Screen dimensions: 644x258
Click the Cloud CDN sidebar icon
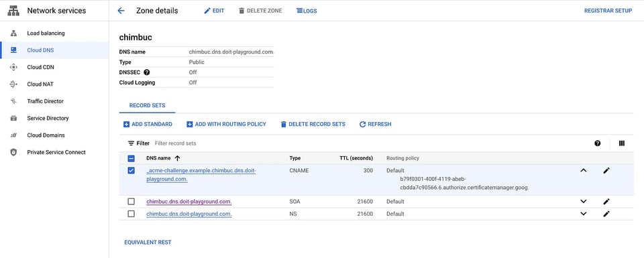point(13,67)
